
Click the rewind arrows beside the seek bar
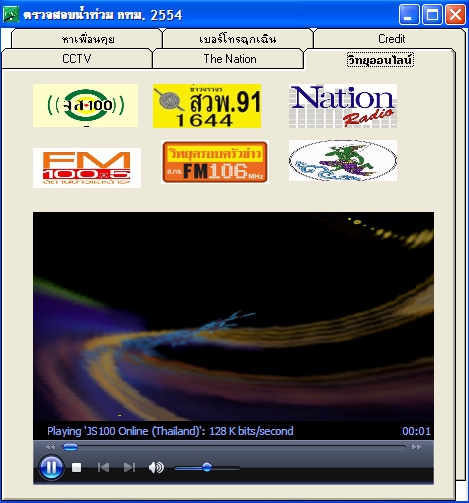pyautogui.click(x=50, y=447)
